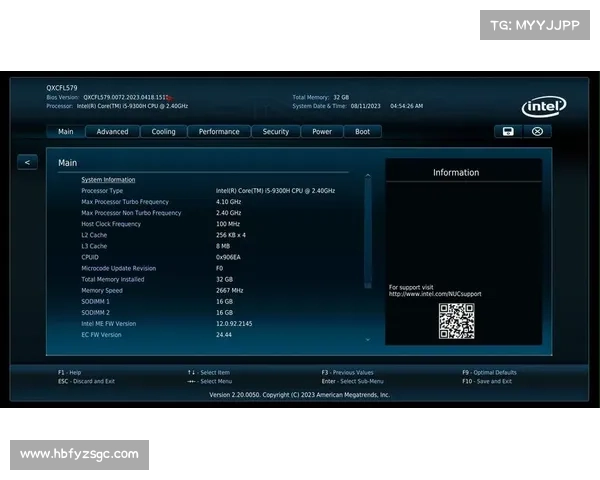This screenshot has height=480, width=600.
Task: Select Total Memory Installed row
Action: pos(157,279)
